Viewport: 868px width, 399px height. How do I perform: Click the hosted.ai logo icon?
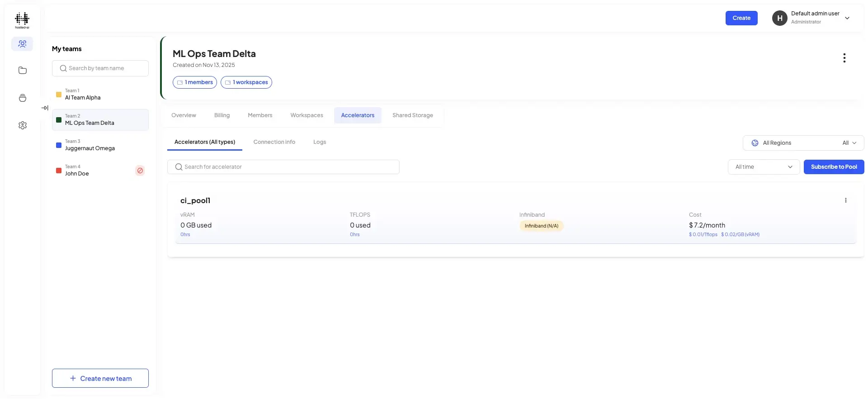tap(22, 20)
